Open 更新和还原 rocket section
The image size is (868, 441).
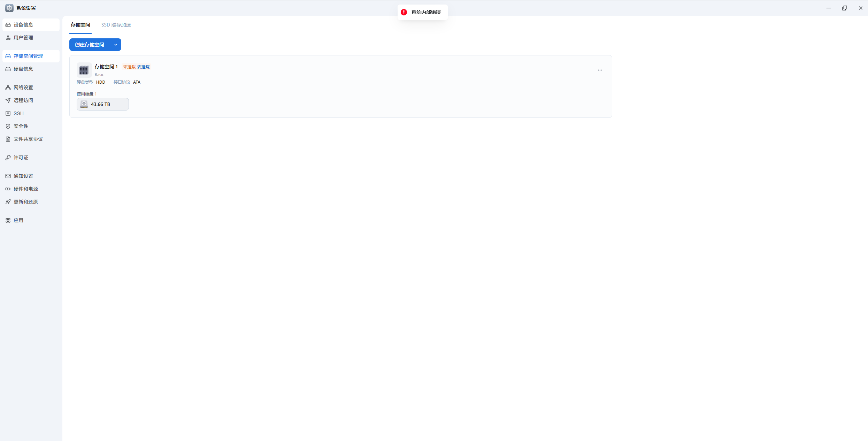(25, 202)
